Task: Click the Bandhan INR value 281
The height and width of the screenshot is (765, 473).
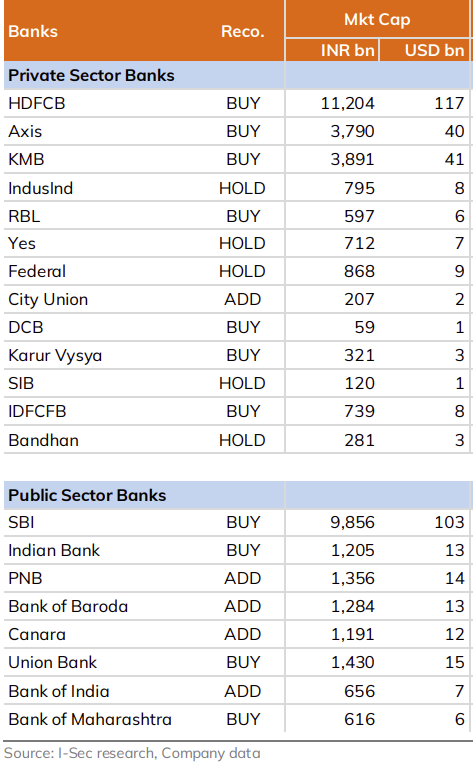Action: click(x=359, y=441)
